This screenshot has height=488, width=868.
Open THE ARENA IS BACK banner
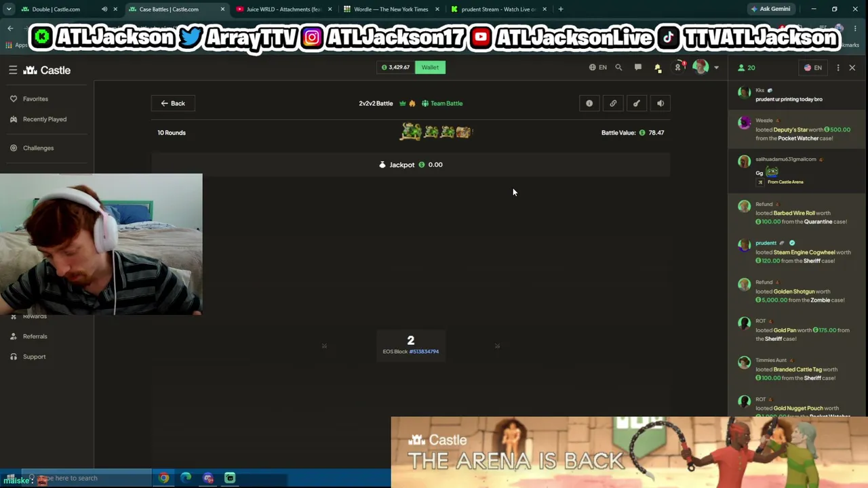click(x=629, y=452)
